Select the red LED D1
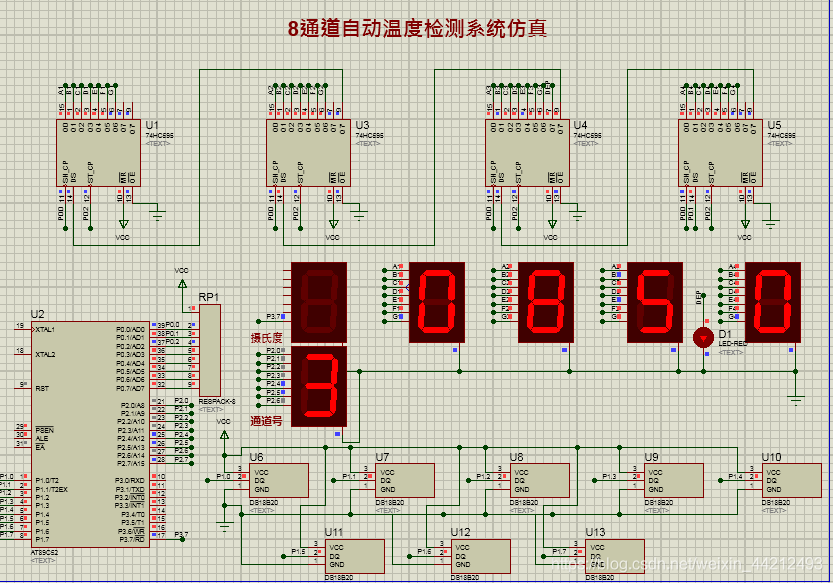Image resolution: width=833 pixels, height=583 pixels. click(x=703, y=337)
